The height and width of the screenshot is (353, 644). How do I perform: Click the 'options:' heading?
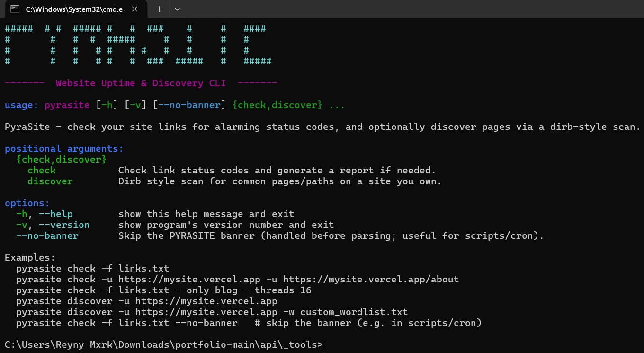tap(27, 203)
